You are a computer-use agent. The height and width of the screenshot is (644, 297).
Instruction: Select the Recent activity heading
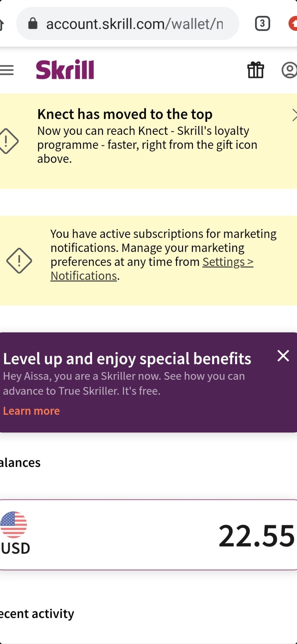pos(37,614)
